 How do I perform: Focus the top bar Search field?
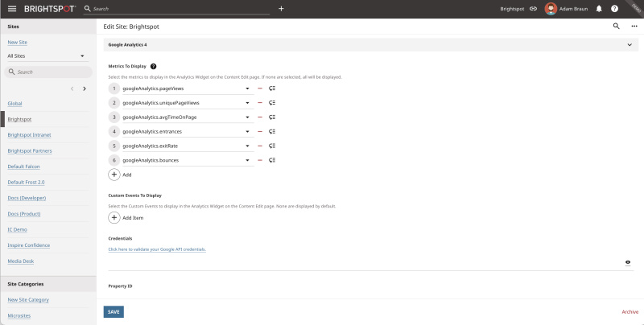[176, 9]
